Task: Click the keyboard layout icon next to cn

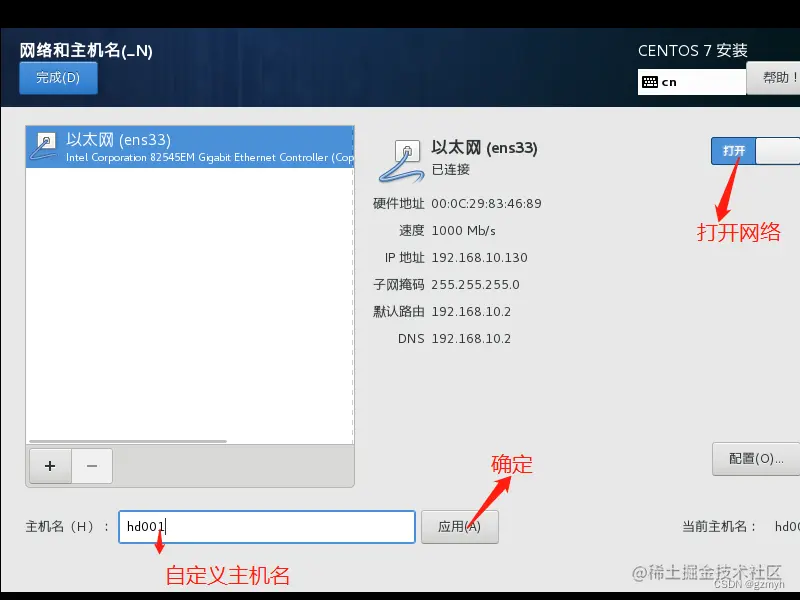Action: coord(651,80)
